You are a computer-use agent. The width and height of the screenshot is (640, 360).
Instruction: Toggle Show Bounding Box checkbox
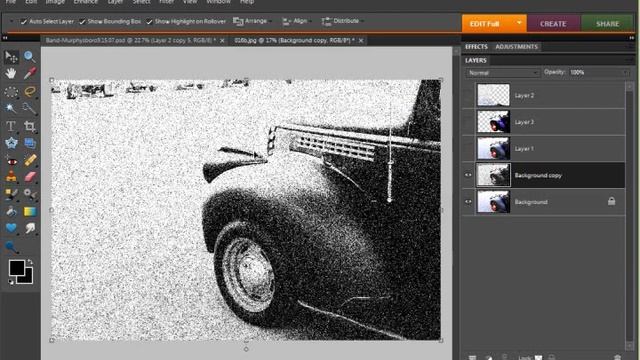[x=82, y=22]
